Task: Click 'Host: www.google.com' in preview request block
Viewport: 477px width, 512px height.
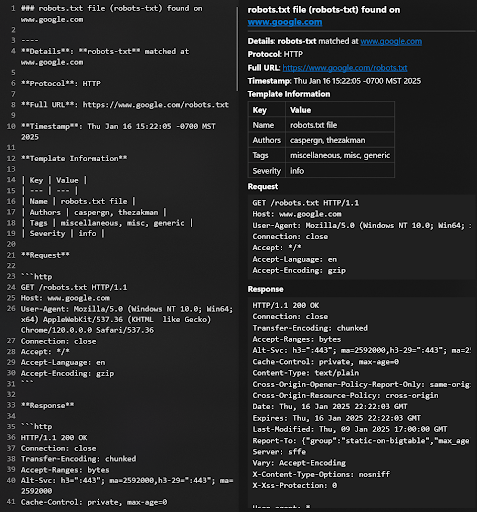Action: pos(297,214)
